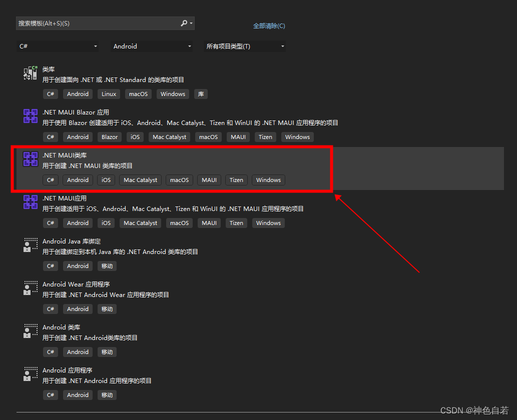This screenshot has width=517, height=420.
Task: Select the Android Wear 应用程序 title
Action: (76, 284)
